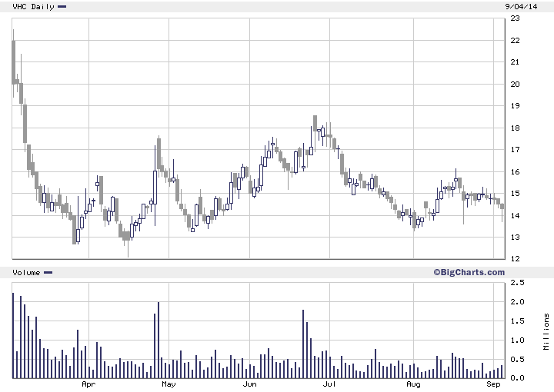554x392 pixels.
Task: Click the Apr month axis label
Action: 88,384
